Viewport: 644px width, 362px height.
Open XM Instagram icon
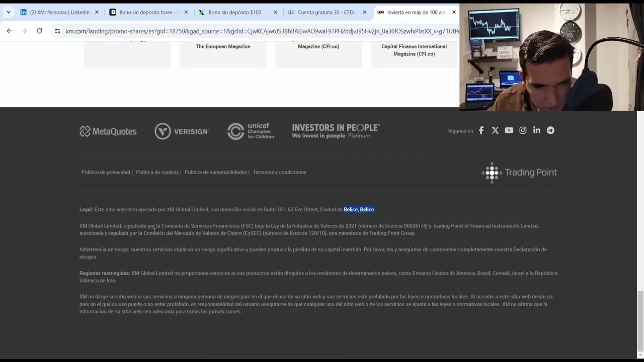coord(523,130)
